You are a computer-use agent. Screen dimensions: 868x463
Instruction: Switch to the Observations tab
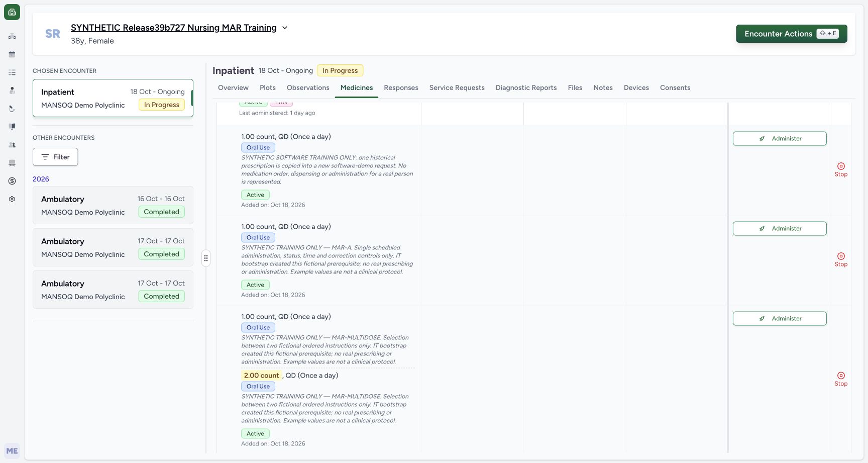[308, 87]
